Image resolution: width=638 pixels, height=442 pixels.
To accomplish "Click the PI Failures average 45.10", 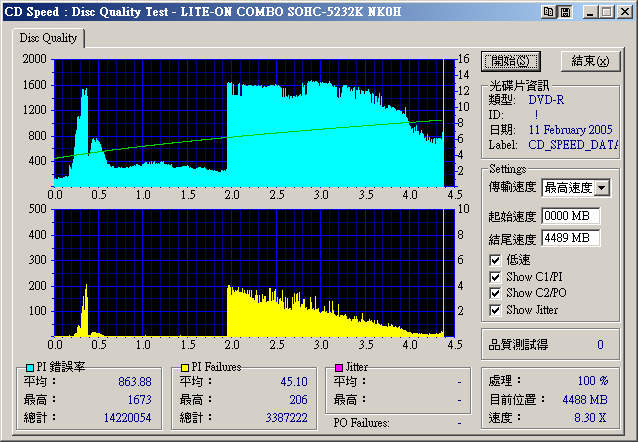I will [294, 382].
